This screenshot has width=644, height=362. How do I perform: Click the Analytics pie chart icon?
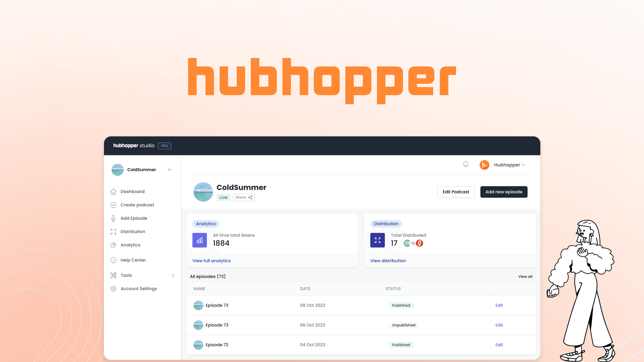tap(113, 245)
